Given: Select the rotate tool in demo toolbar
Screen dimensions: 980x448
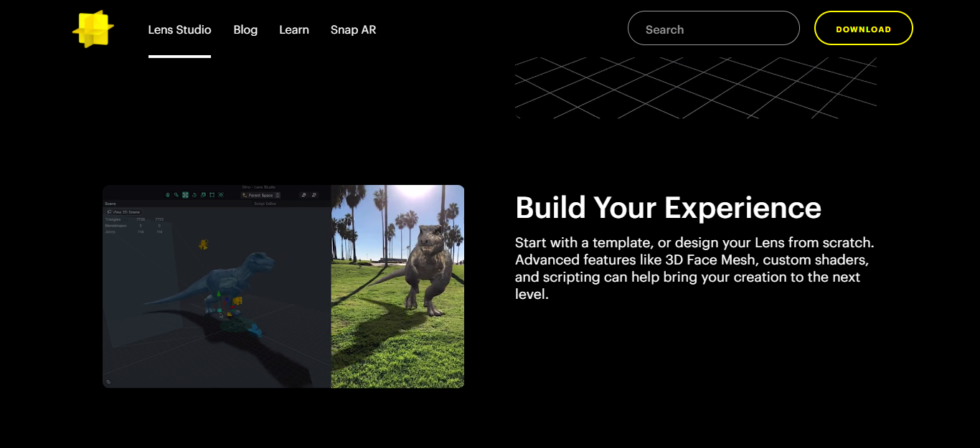Looking at the screenshot, I should click(x=194, y=195).
